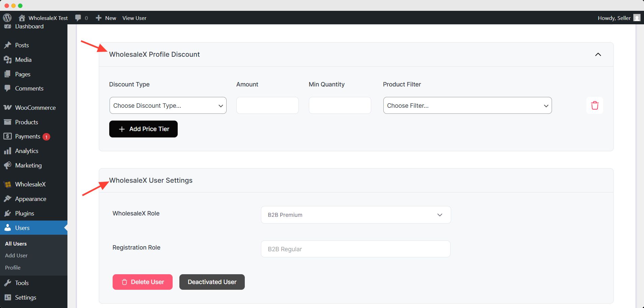
Task: Focus the Min Quantity input field
Action: [x=340, y=105]
